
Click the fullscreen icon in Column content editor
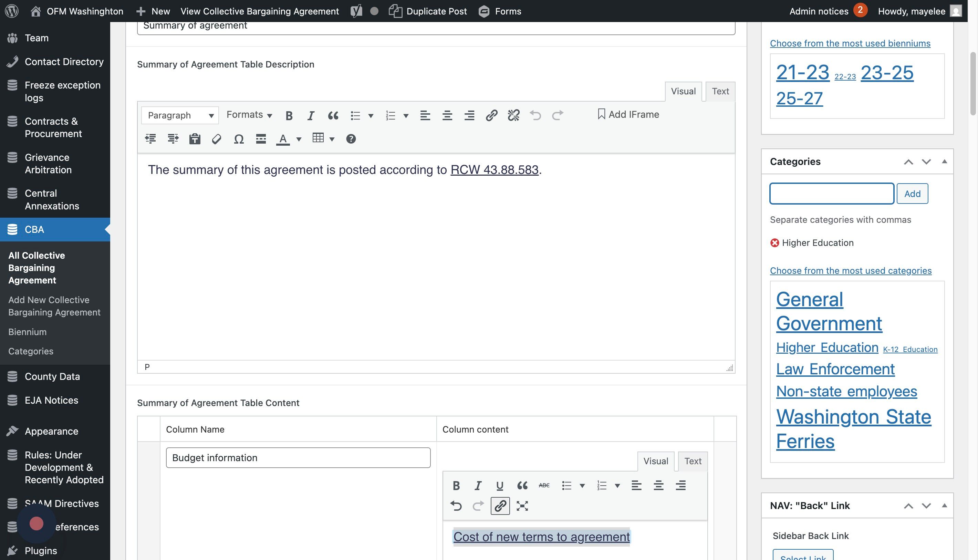[x=522, y=506]
